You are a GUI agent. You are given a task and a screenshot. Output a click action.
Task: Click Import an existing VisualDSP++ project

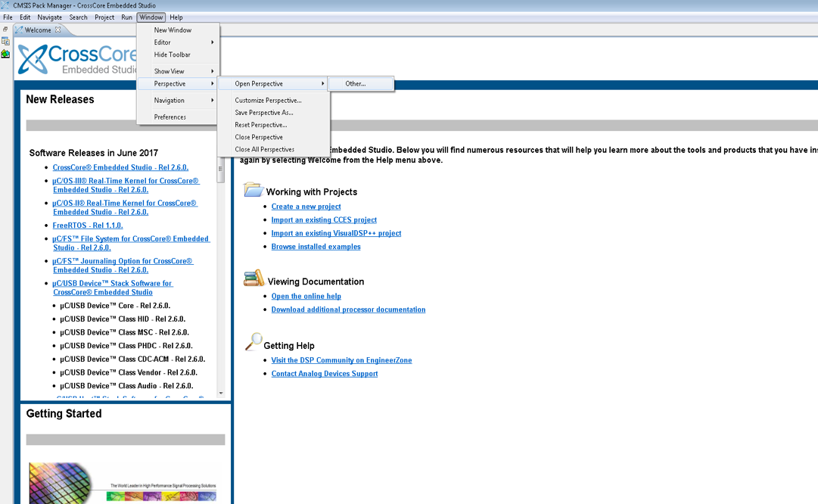(336, 233)
